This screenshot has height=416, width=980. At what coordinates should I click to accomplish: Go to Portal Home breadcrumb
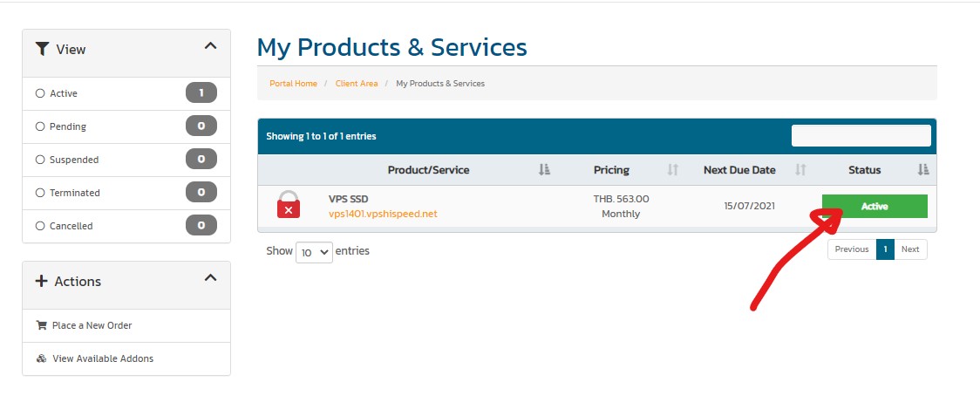pyautogui.click(x=293, y=83)
